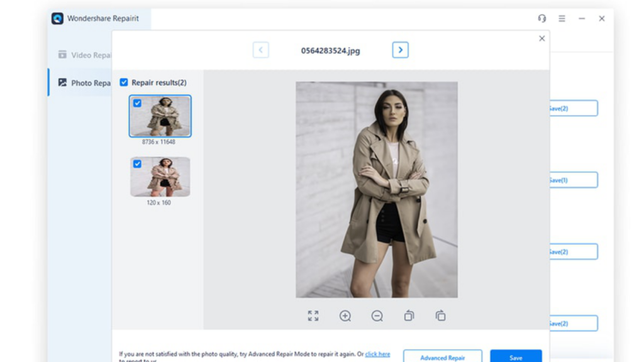Screen dimensions: 644x362
Task: Rotate the photo clockwise
Action: (441, 316)
